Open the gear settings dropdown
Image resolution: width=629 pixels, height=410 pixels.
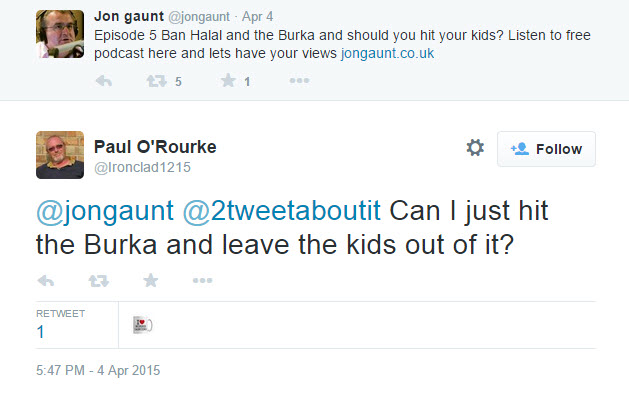pyautogui.click(x=475, y=148)
